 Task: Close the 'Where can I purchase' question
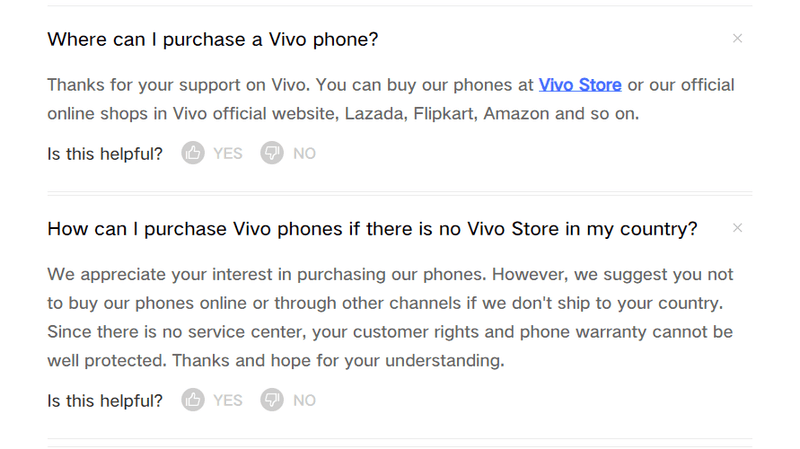tap(737, 38)
